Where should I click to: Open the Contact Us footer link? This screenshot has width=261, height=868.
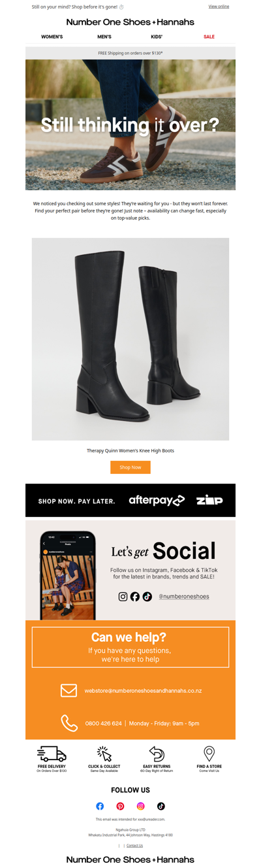click(x=134, y=845)
